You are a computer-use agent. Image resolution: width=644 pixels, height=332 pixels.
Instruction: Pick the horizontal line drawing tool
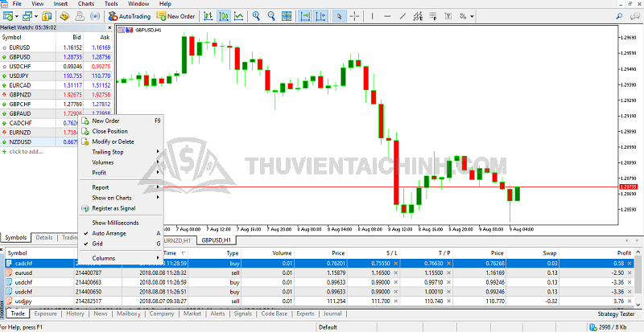pos(387,16)
